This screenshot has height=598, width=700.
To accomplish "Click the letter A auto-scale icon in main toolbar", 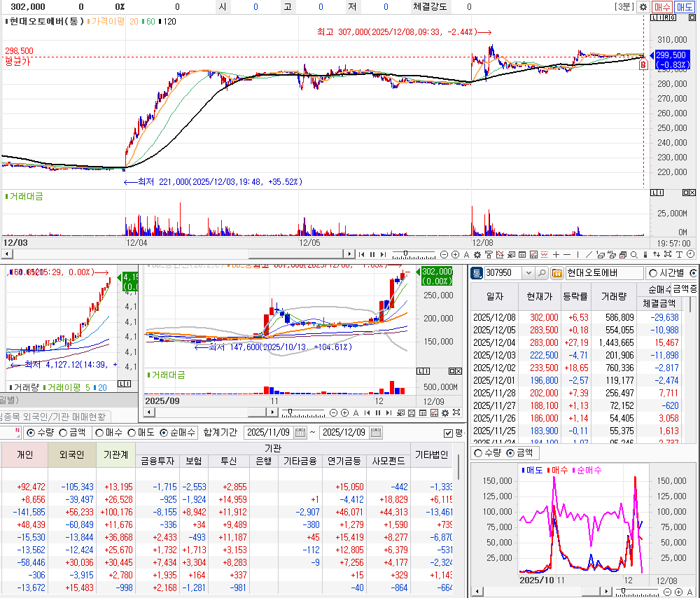I will click(x=466, y=255).
